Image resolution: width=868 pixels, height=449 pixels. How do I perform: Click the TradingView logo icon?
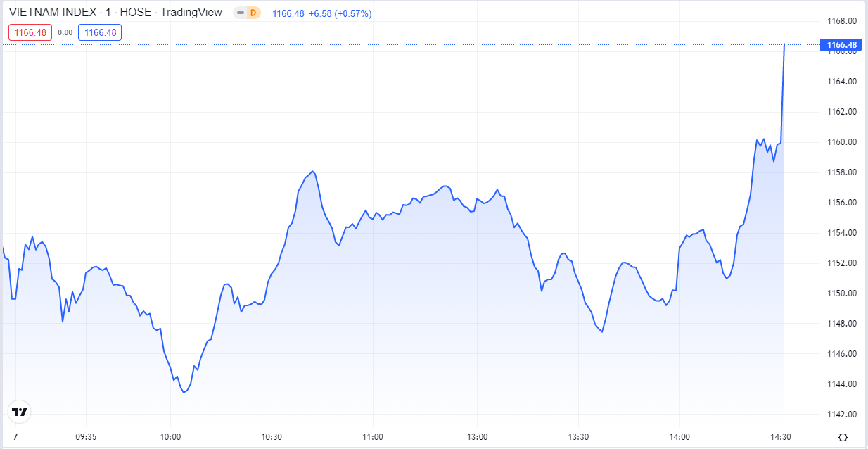point(19,412)
